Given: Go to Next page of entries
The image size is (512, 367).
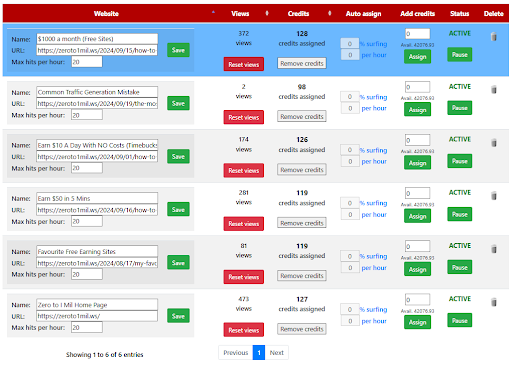Looking at the screenshot, I should pos(277,353).
